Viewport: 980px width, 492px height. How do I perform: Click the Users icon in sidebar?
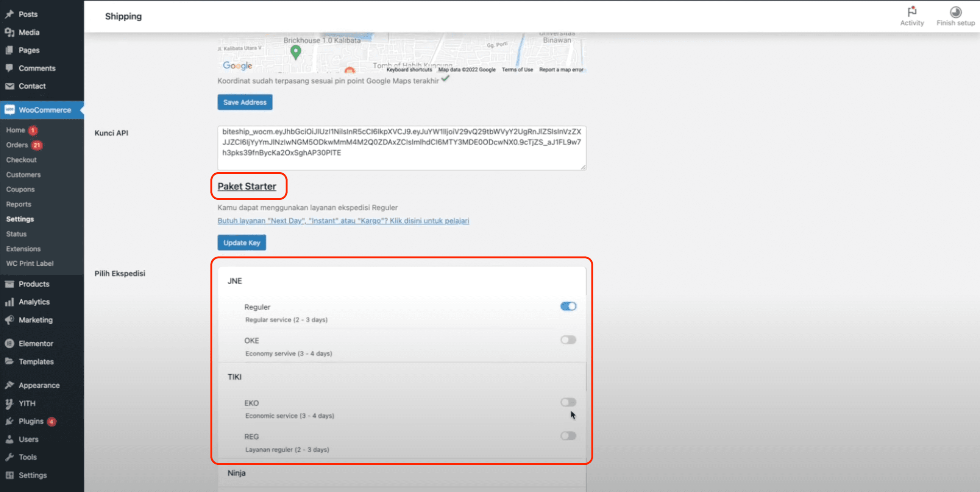coord(9,439)
